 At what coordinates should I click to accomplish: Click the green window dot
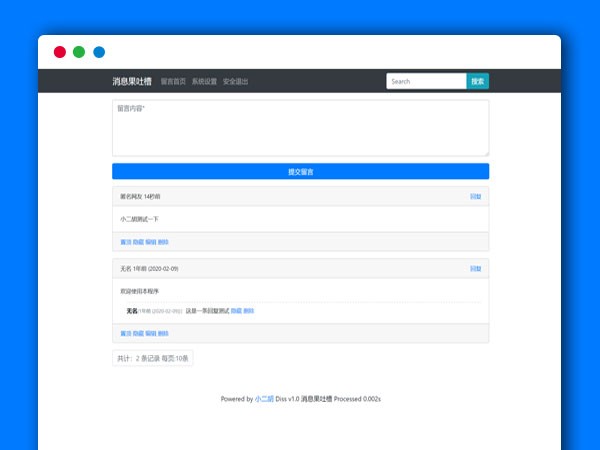(x=79, y=52)
